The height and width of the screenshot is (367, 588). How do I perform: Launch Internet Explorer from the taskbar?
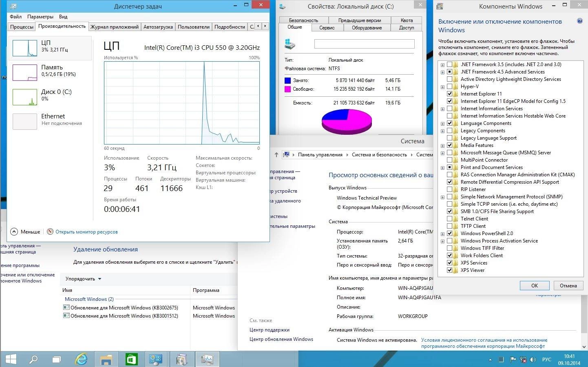click(81, 359)
